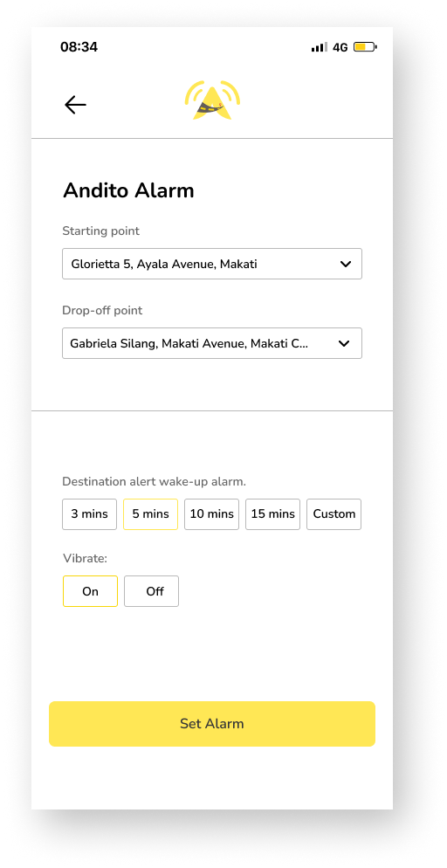Viewport: 447px width, 868px height.
Task: Tap the 4G network indicator
Action: [340, 48]
